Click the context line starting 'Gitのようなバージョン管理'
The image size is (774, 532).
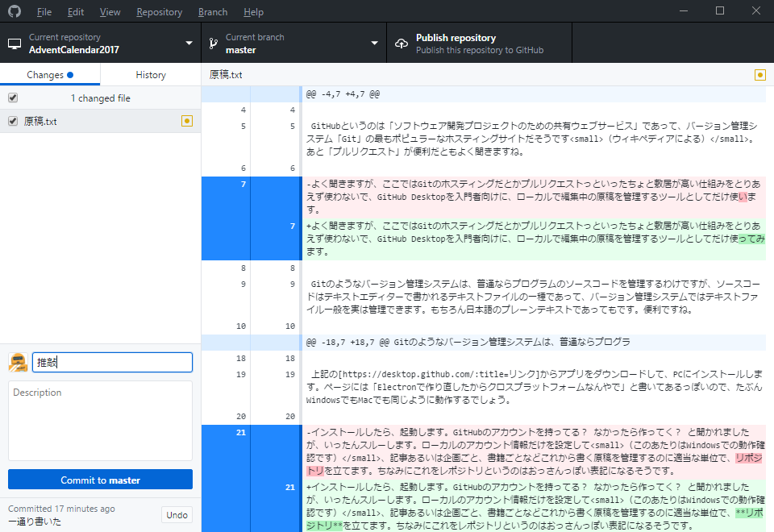533,297
